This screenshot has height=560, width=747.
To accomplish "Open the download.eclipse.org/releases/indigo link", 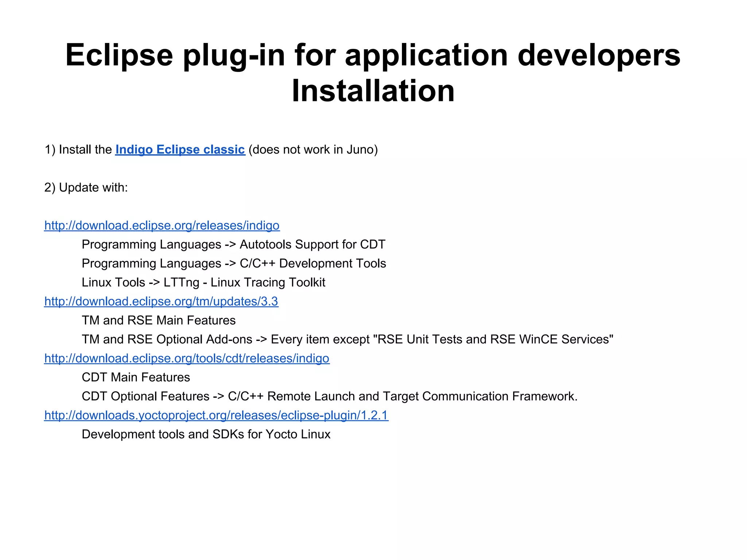I will pos(162,226).
